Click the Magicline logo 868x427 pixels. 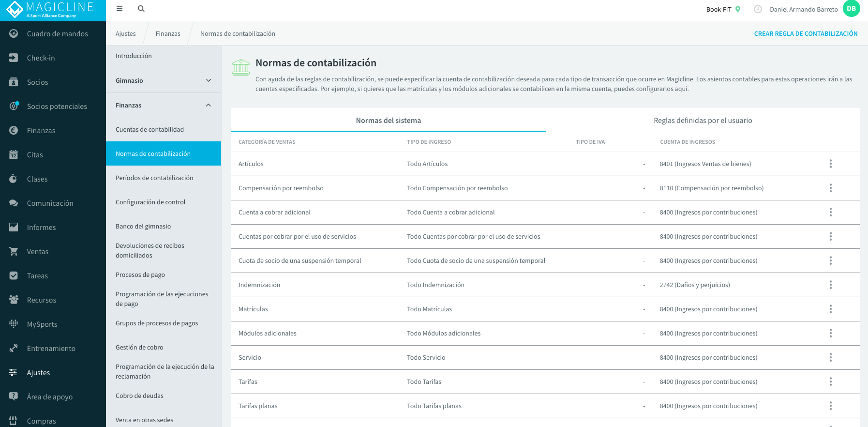[50, 10]
